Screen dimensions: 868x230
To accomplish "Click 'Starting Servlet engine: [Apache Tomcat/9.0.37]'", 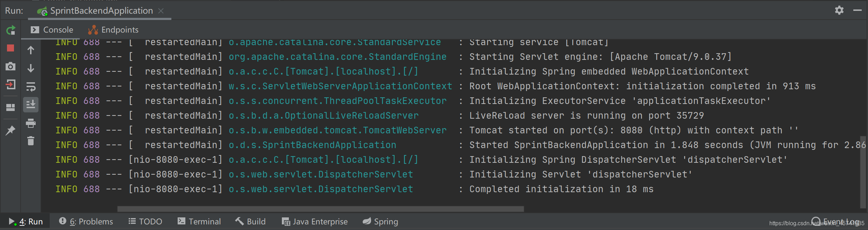I will (x=600, y=57).
